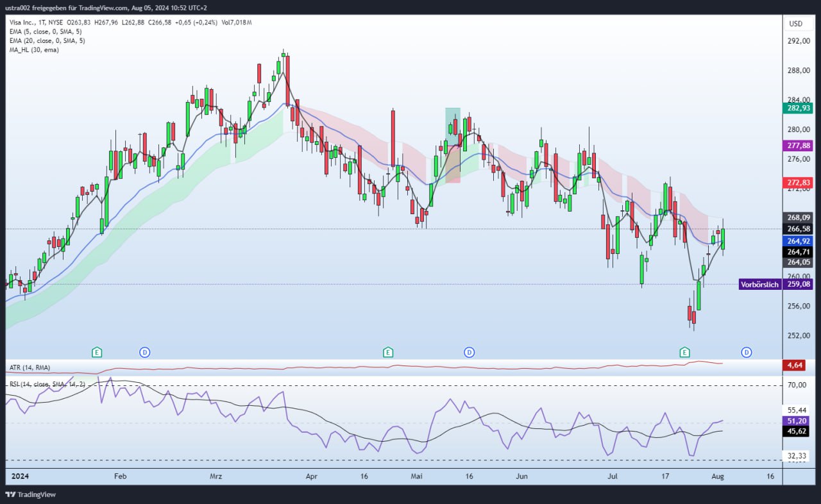
Task: Open the mid-May dividend 'D' marker
Action: coord(470,352)
